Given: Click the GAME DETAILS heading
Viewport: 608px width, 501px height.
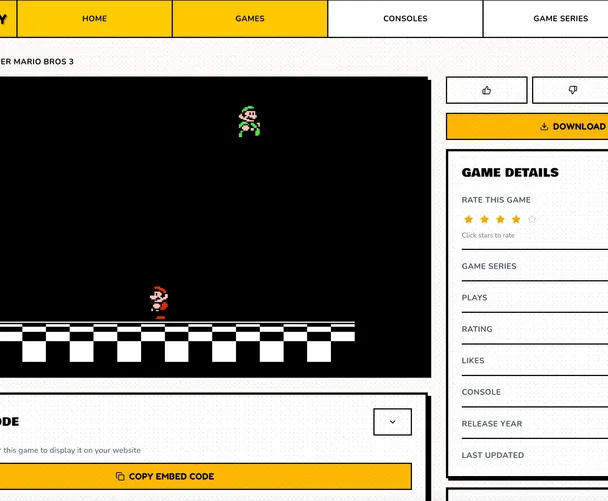Looking at the screenshot, I should 510,173.
